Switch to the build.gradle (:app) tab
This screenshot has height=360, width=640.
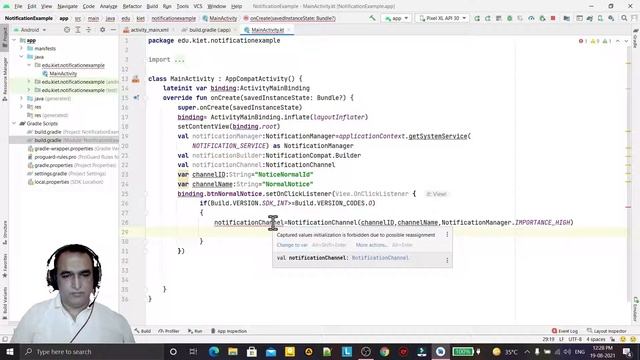tap(209, 30)
